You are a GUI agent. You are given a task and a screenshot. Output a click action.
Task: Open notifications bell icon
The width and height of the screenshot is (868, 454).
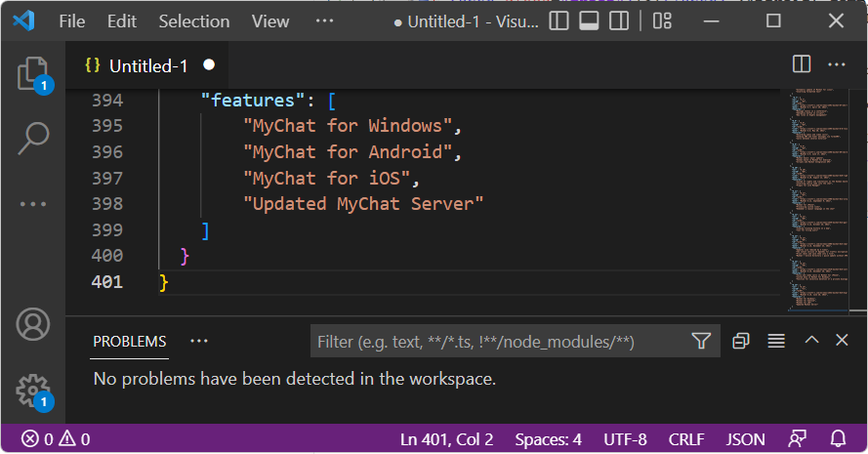point(838,439)
